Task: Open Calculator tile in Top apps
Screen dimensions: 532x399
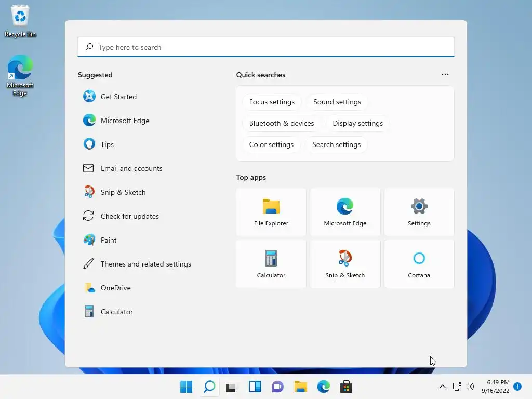Action: [x=271, y=264]
